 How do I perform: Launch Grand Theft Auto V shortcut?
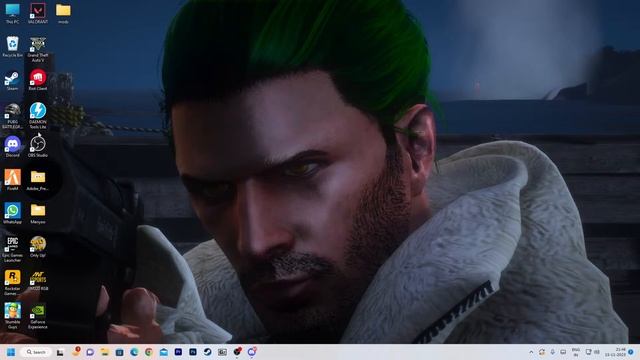38,49
